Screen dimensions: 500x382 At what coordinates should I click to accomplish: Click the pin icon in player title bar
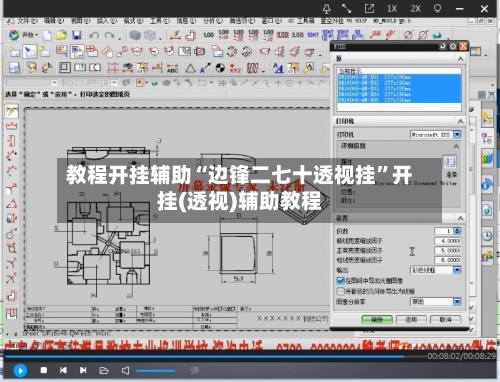(327, 9)
